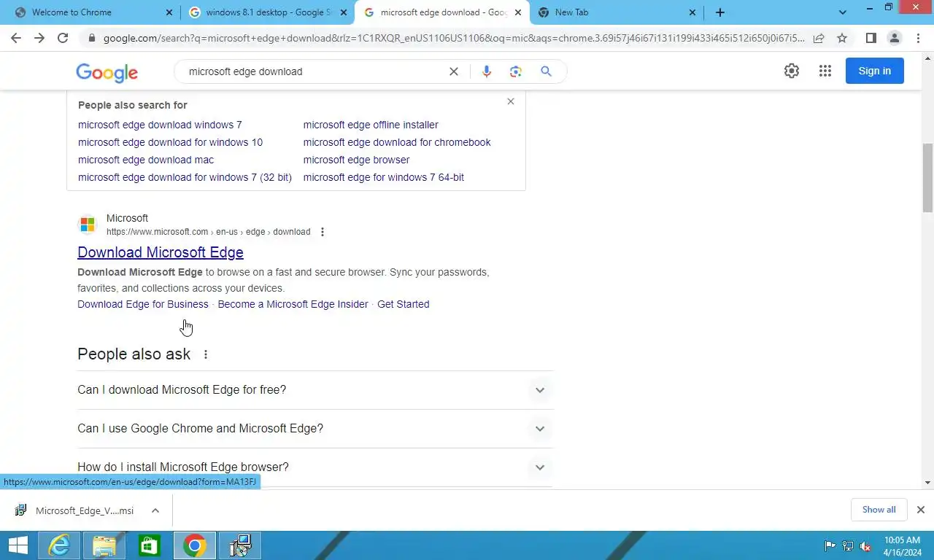934x560 pixels.
Task: Open the tab search dropdown
Action: point(843,12)
